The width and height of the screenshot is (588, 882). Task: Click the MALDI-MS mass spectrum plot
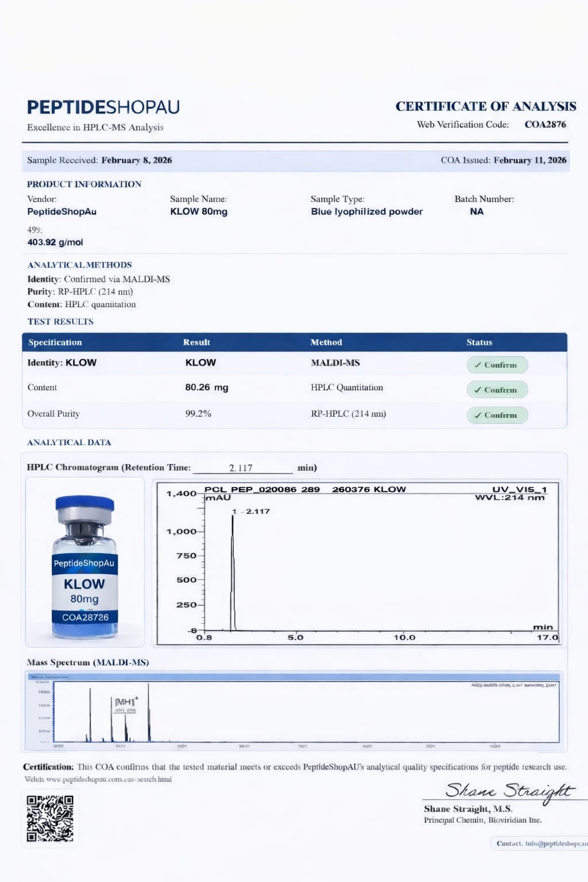pos(294,711)
